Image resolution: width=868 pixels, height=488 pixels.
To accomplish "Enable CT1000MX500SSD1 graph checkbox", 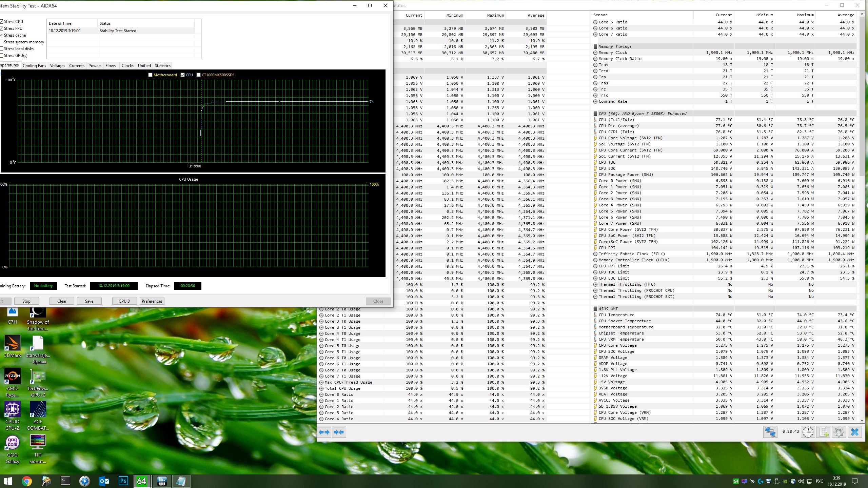I will click(x=199, y=75).
